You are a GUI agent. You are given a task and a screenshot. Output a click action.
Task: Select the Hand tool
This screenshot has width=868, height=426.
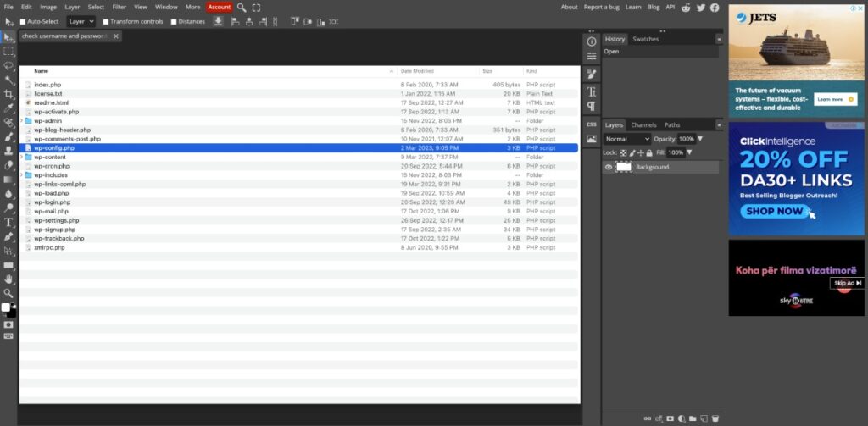tap(8, 279)
